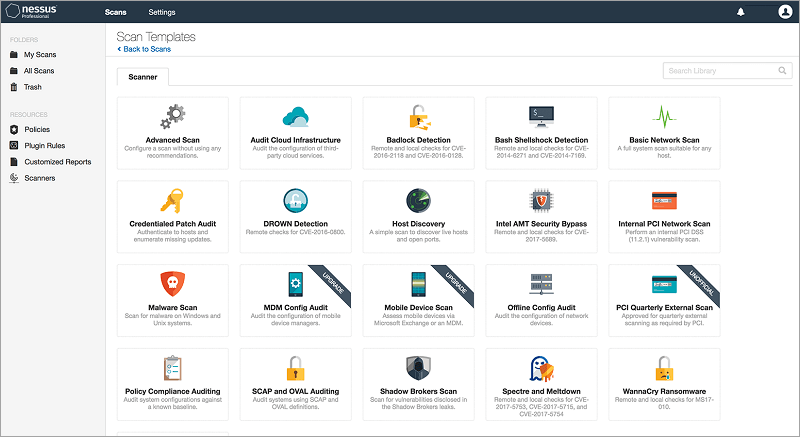
Task: Click the Advanced Scan title
Action: tap(172, 140)
